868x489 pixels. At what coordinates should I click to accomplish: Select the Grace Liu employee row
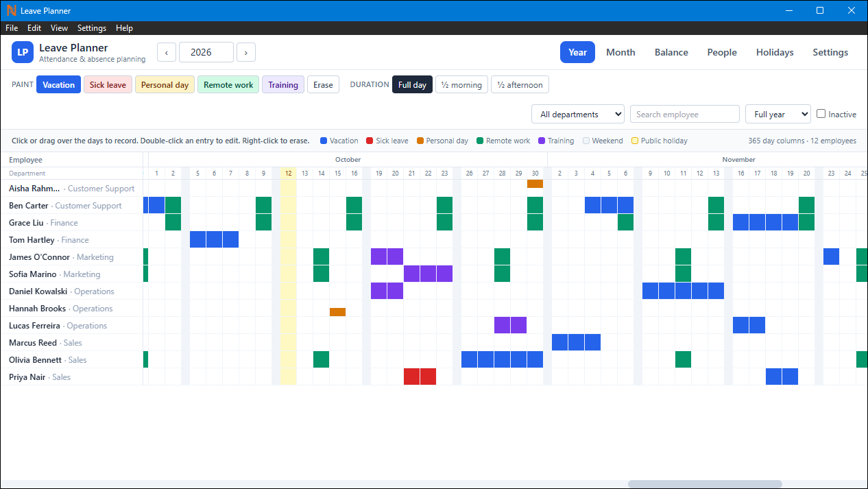coord(72,223)
